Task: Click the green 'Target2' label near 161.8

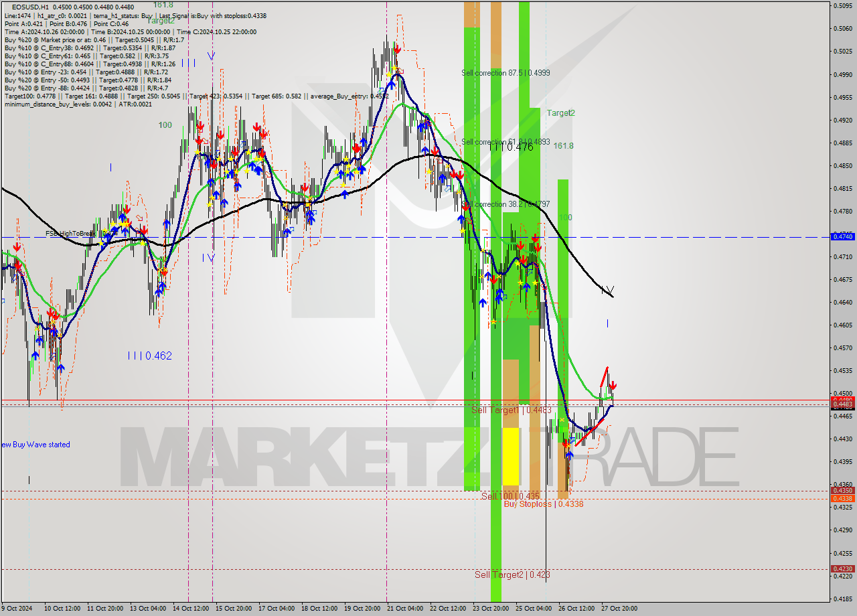Action: (x=560, y=113)
